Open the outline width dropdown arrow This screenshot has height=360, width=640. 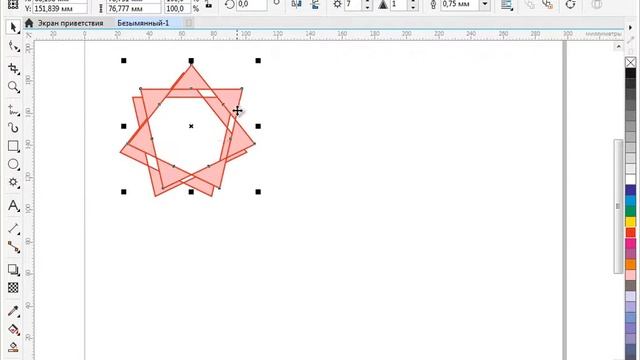point(484,4)
